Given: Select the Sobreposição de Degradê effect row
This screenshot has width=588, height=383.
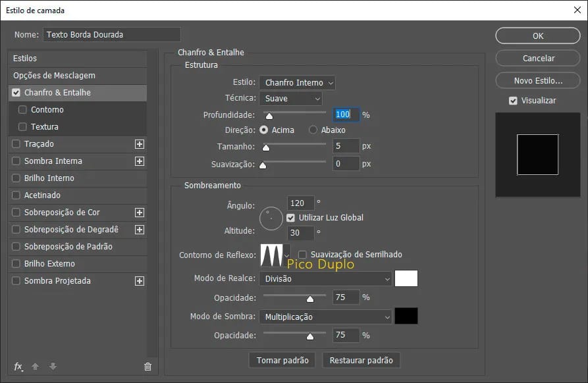Looking at the screenshot, I should (x=78, y=230).
